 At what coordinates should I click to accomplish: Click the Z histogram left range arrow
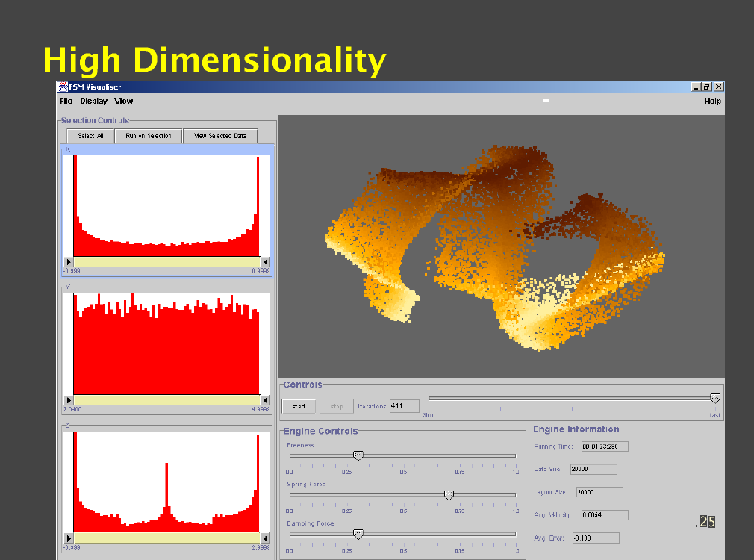point(69,538)
